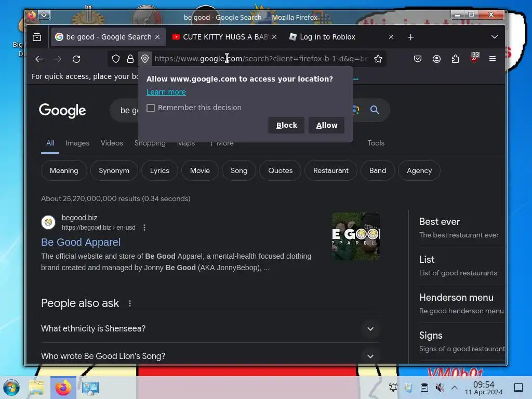Viewport: 532px width, 399px height.
Task: Go back with the back arrow
Action: pos(39,59)
